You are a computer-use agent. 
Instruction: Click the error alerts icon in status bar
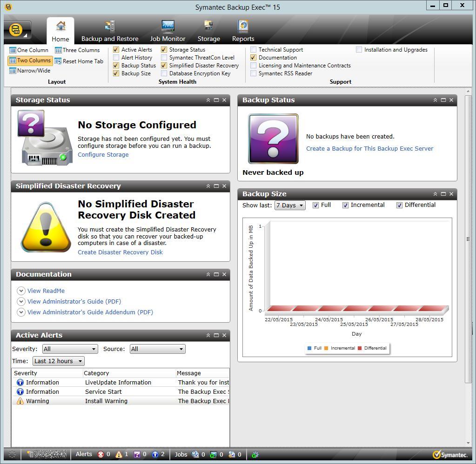coord(101,454)
